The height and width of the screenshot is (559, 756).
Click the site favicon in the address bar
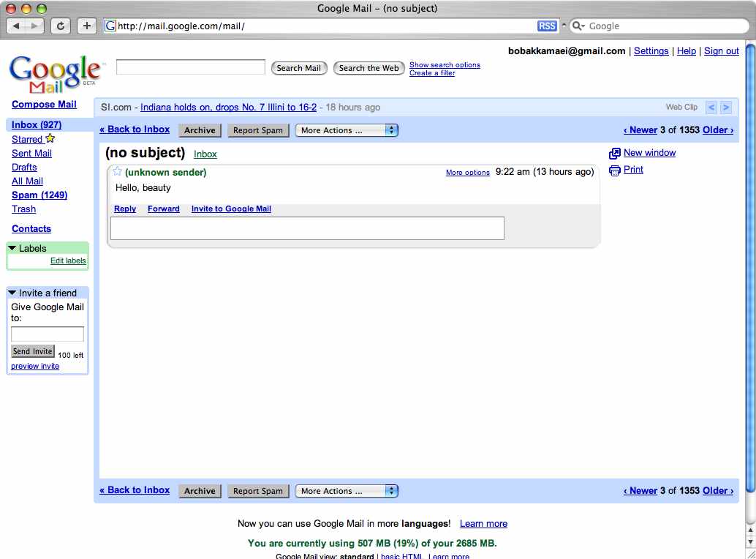point(110,26)
